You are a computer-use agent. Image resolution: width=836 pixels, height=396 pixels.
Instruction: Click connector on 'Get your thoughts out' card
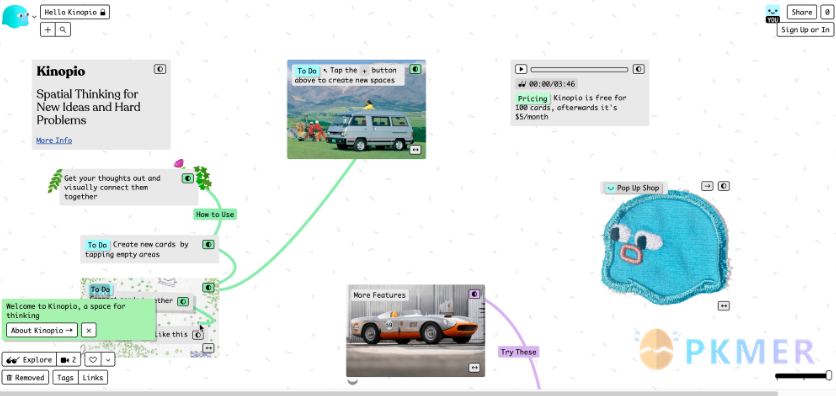(x=188, y=179)
